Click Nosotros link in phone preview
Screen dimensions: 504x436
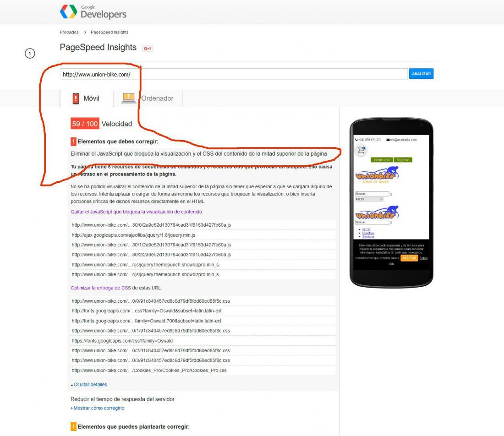click(368, 233)
